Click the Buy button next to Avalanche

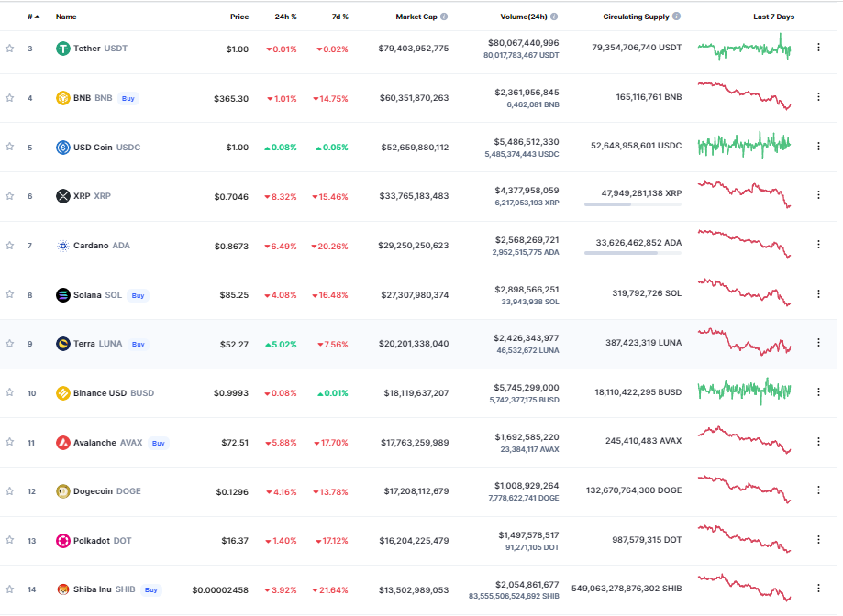[x=158, y=443]
